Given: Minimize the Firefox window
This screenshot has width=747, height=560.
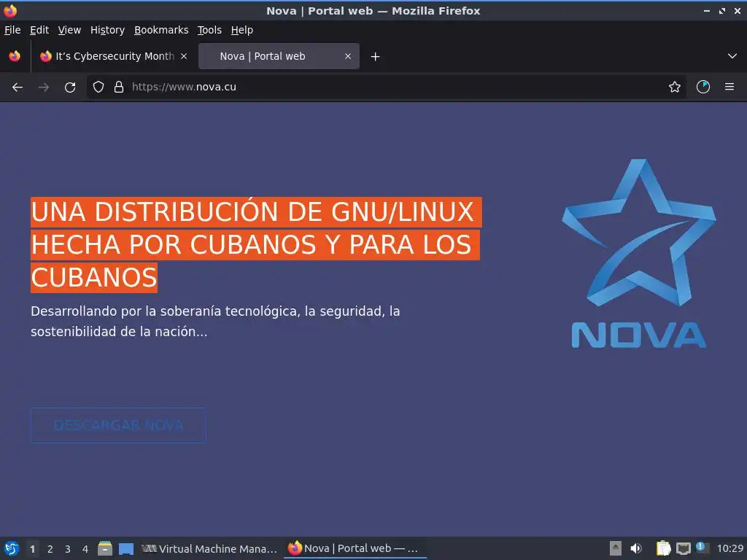Looking at the screenshot, I should pos(707,10).
